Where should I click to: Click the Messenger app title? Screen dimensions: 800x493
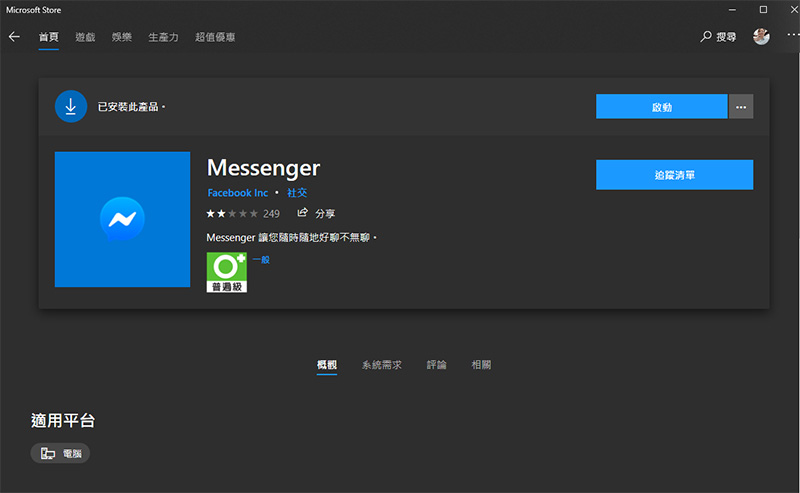[x=263, y=167]
